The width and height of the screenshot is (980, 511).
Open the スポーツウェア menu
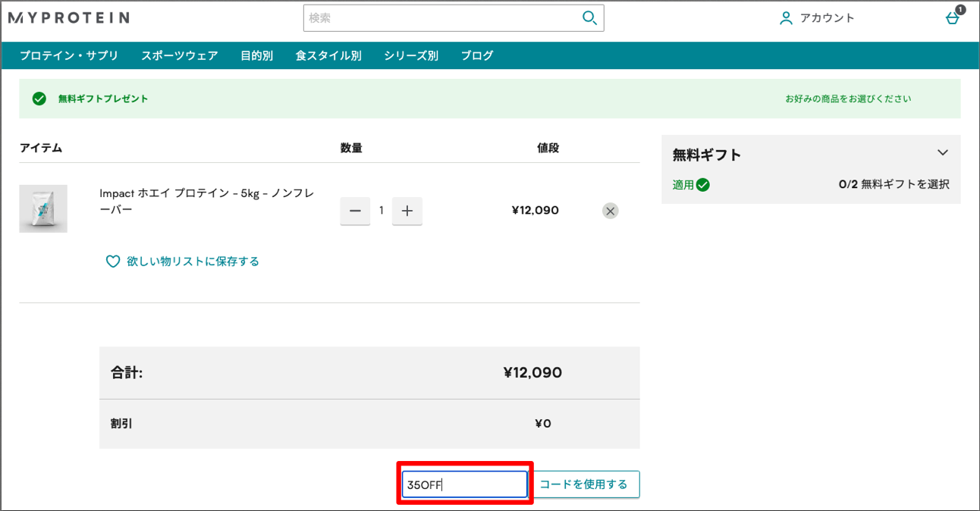click(180, 55)
